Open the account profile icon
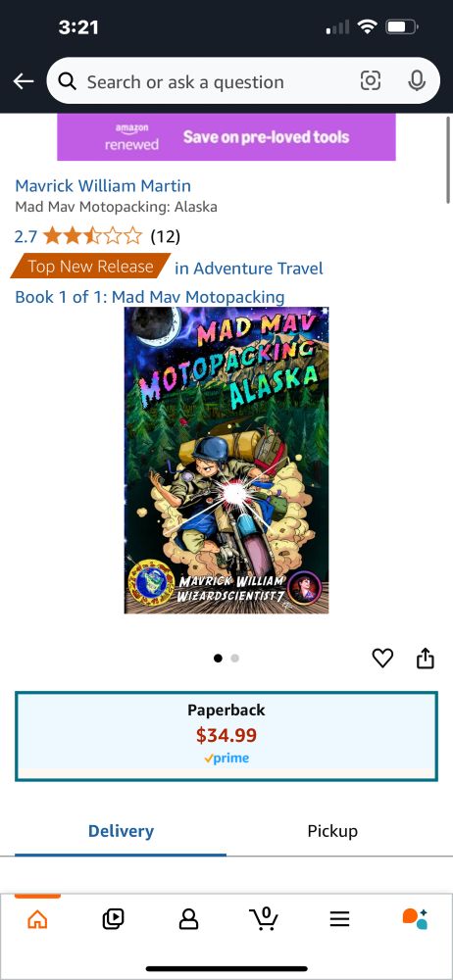This screenshot has width=453, height=980. click(x=188, y=918)
